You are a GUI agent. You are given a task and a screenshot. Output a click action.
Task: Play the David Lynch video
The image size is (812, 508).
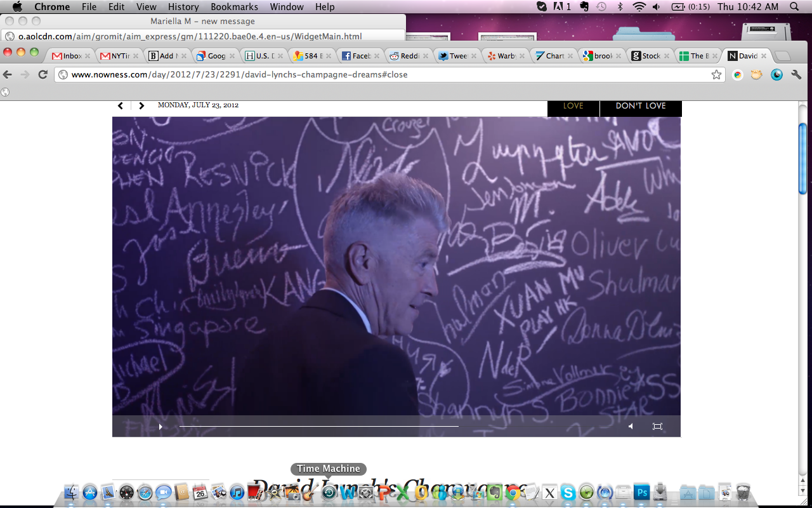(x=160, y=427)
